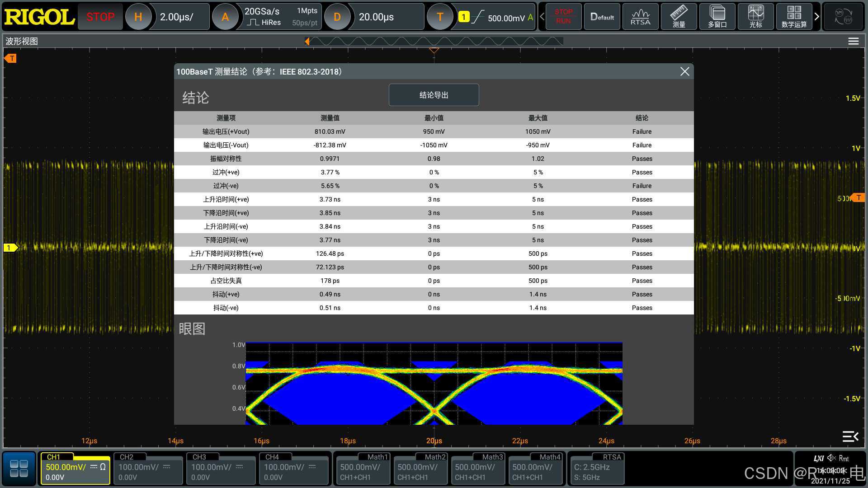
Task: Expand toolbar with right chevron arrow
Action: pyautogui.click(x=816, y=17)
